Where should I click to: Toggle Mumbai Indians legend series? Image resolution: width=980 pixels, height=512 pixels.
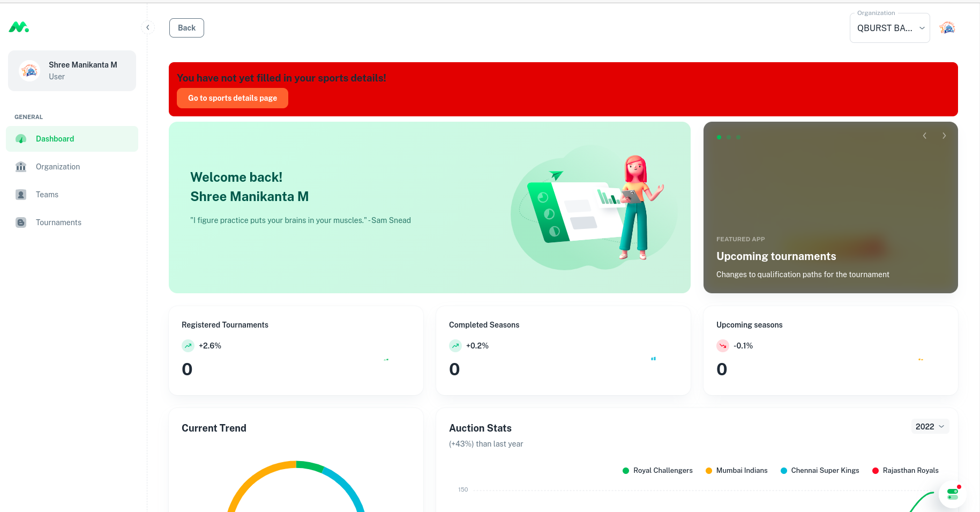(737, 471)
